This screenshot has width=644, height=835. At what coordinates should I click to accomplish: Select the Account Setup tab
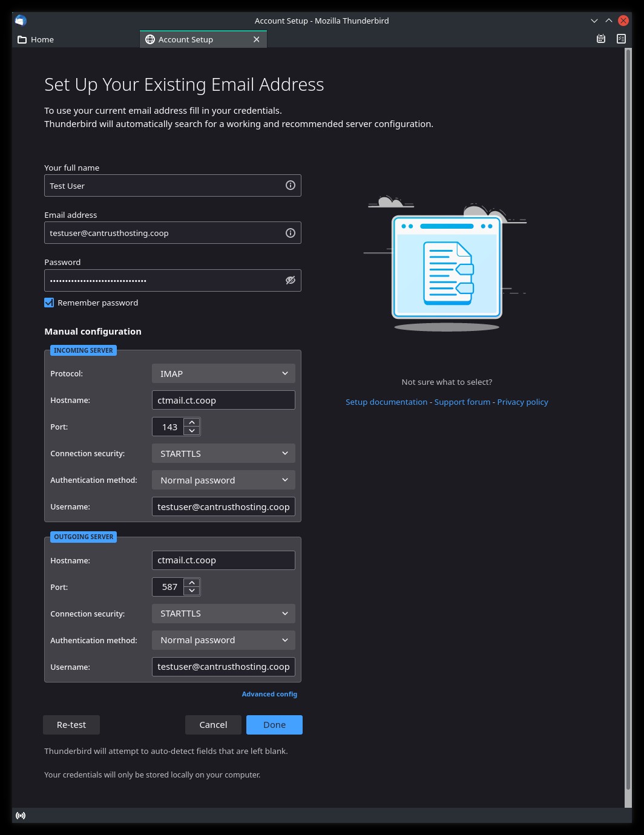tap(203, 39)
